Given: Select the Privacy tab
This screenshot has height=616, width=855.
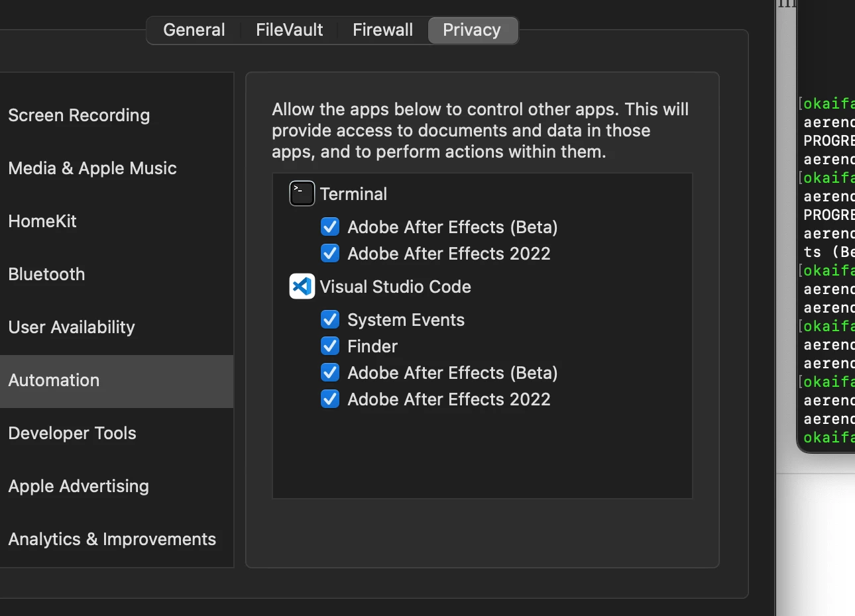Looking at the screenshot, I should [x=472, y=30].
